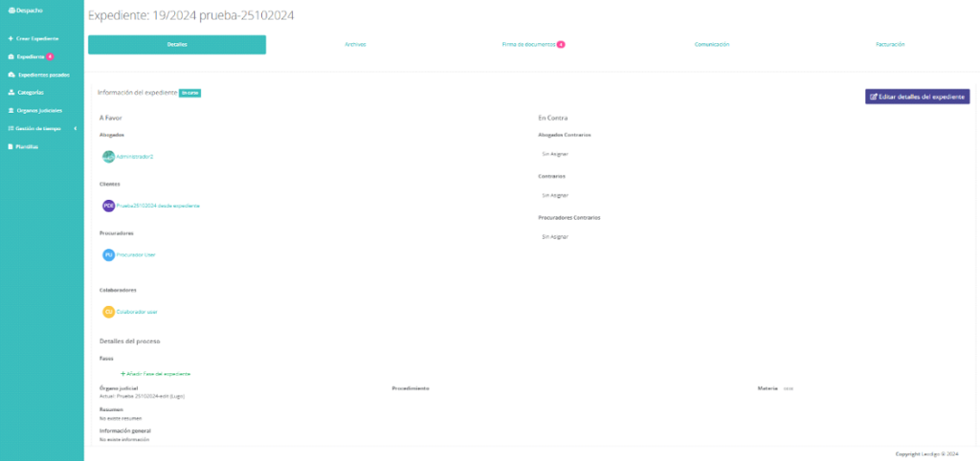Viewport: 980px width, 461px height.
Task: Click Añadir Fase del expediente link
Action: click(156, 373)
